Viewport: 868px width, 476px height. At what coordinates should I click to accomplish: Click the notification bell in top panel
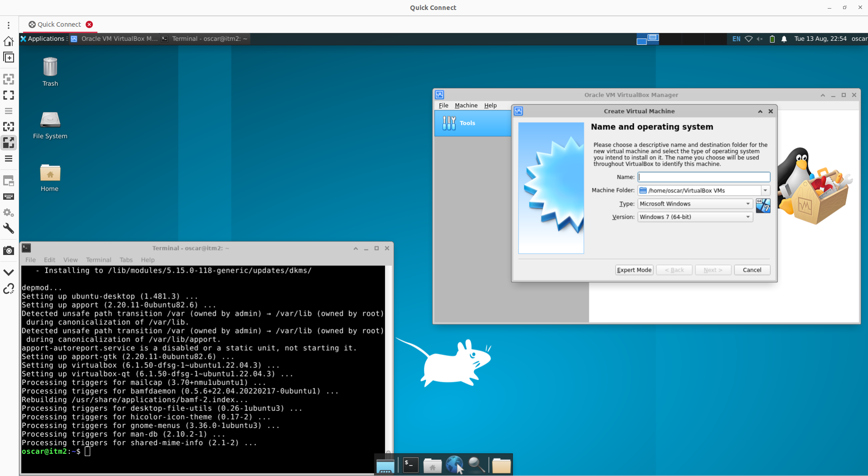click(784, 39)
